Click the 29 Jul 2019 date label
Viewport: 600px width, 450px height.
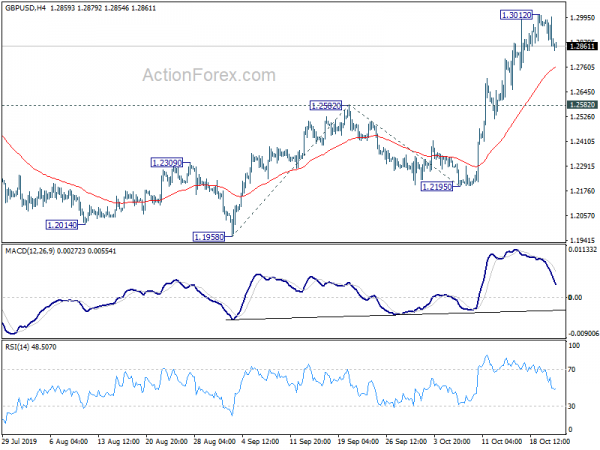[20, 441]
